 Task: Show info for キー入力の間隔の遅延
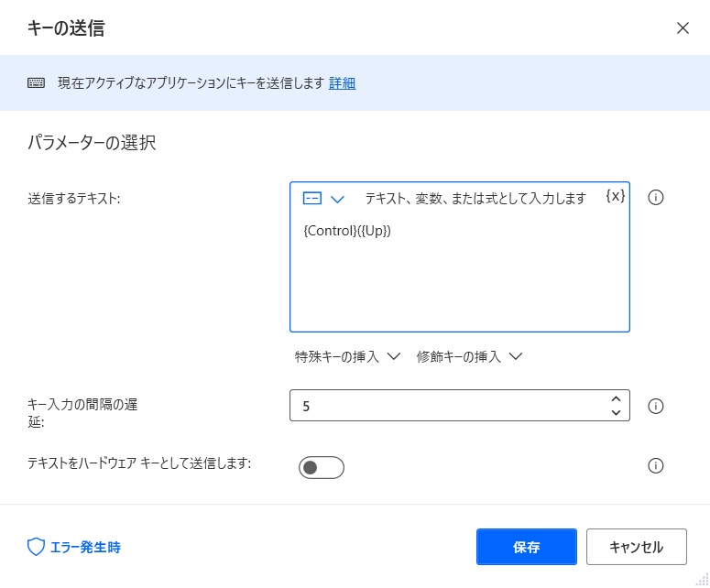(x=656, y=406)
